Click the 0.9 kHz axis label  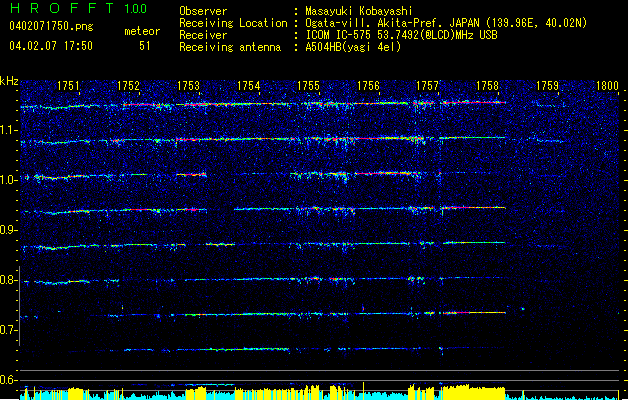coord(8,230)
